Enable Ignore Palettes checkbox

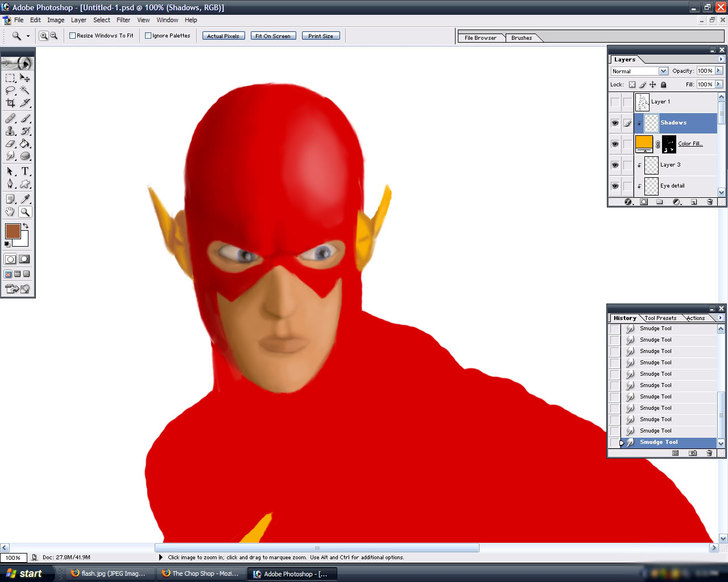tap(148, 35)
